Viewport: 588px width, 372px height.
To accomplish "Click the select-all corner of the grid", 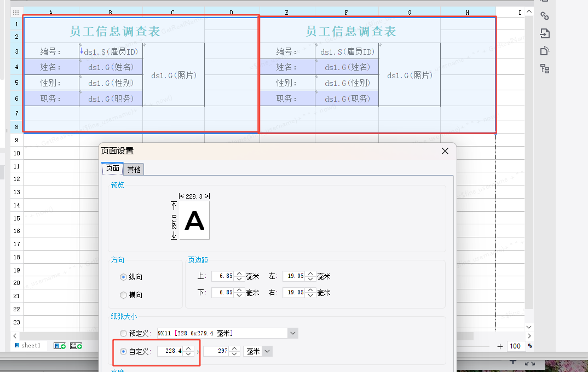I will click(16, 12).
